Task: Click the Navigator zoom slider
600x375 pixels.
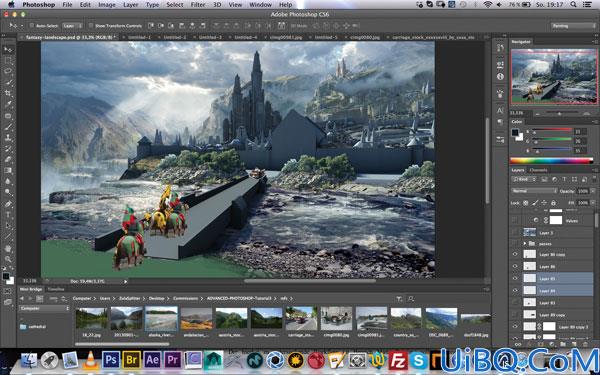Action: (x=559, y=114)
